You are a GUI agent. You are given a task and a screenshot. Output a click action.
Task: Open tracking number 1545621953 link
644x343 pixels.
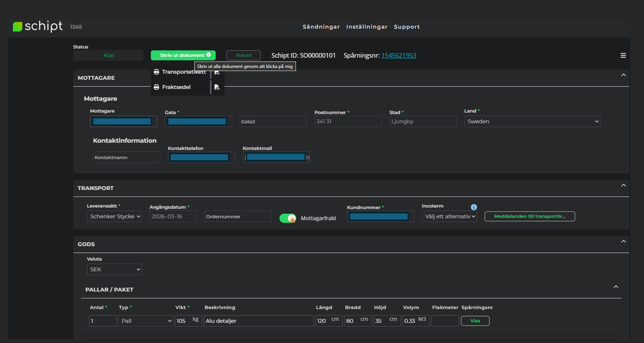399,55
